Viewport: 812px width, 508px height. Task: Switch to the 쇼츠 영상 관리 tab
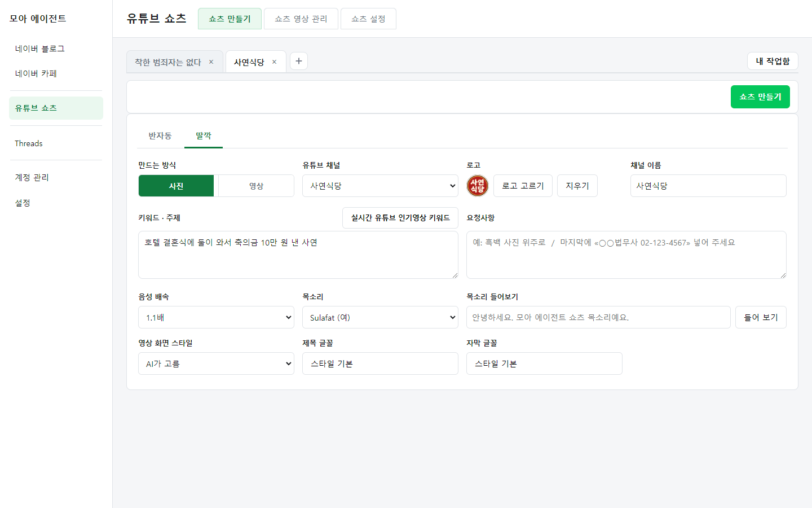301,19
